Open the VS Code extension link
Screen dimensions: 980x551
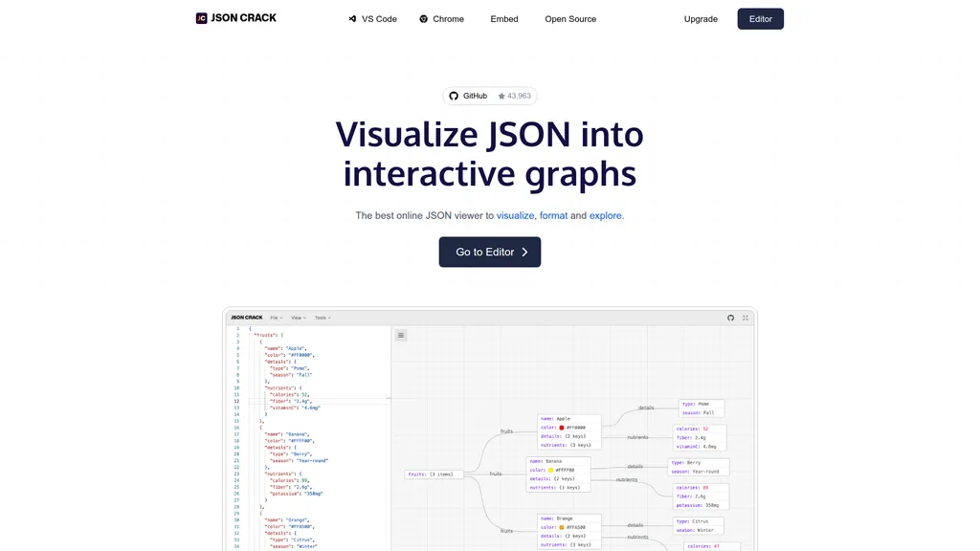[x=372, y=19]
